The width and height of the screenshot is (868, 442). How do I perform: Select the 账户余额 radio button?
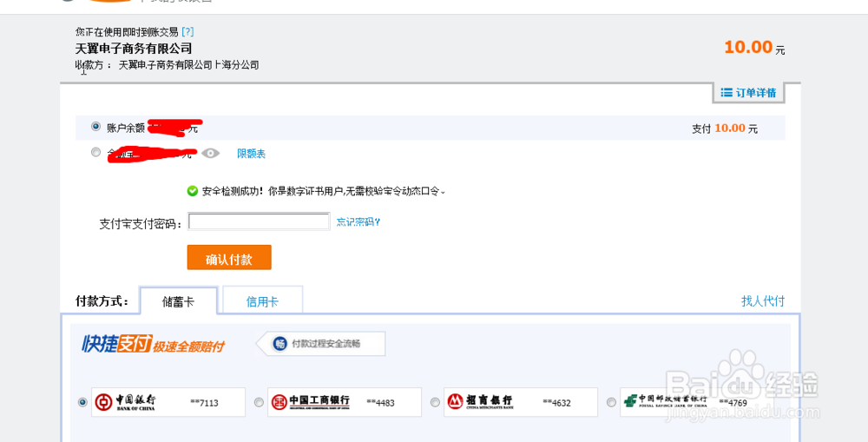95,127
